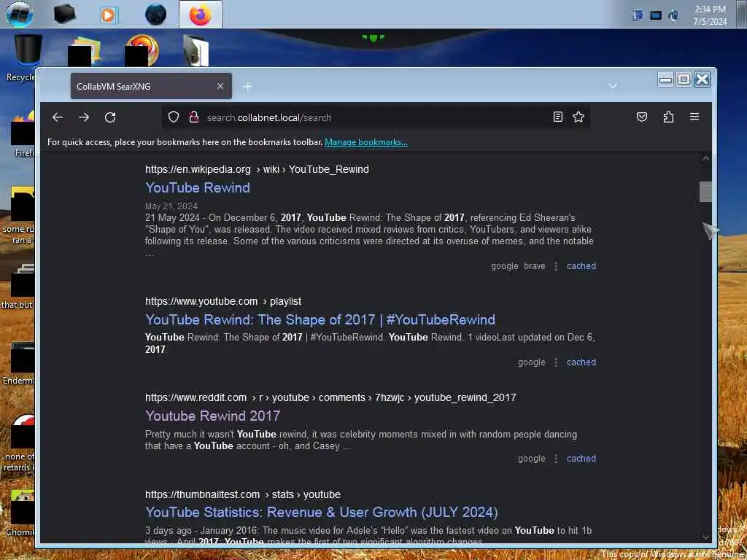
Task: Click the insecure connection padlock icon
Action: [x=194, y=117]
